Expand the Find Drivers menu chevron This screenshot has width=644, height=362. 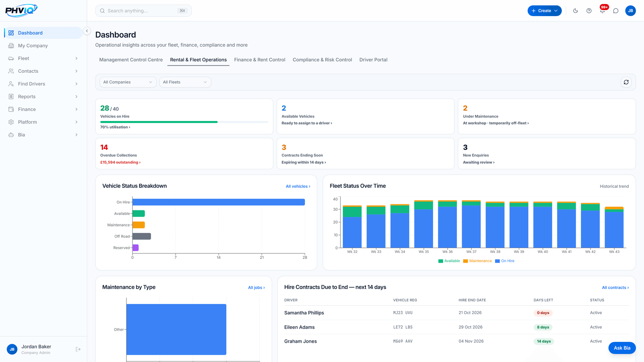[x=76, y=84]
